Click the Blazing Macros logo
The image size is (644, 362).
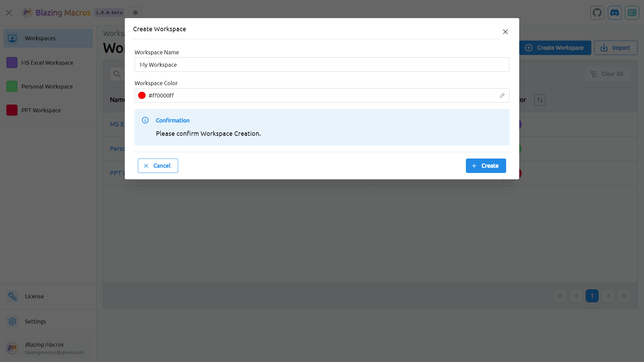[x=27, y=13]
